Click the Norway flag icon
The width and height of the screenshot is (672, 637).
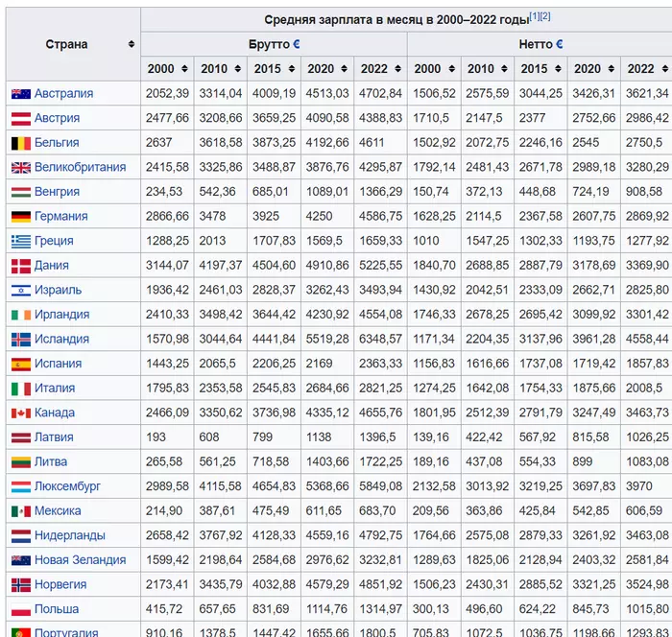(x=21, y=585)
